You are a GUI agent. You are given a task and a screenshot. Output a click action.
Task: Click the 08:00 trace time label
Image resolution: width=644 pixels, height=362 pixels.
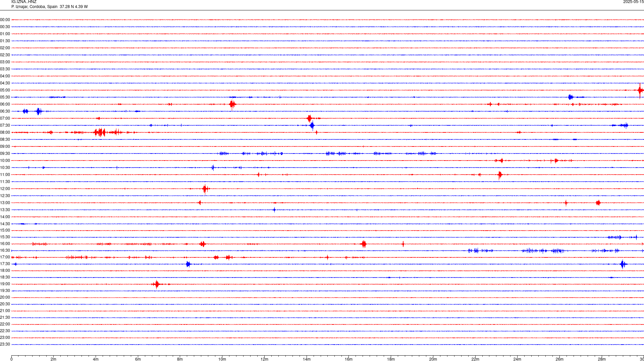click(x=5, y=132)
